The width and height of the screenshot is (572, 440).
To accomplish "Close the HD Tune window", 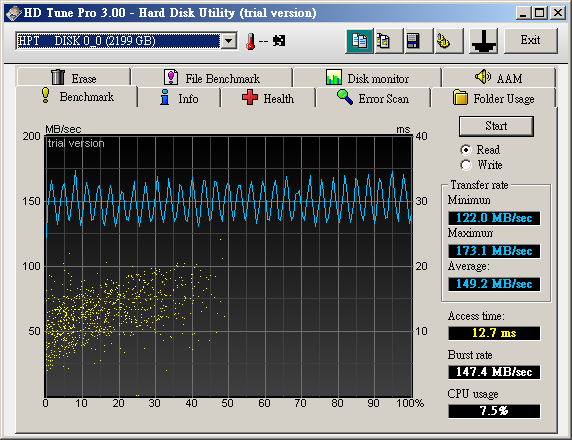I will [x=558, y=13].
